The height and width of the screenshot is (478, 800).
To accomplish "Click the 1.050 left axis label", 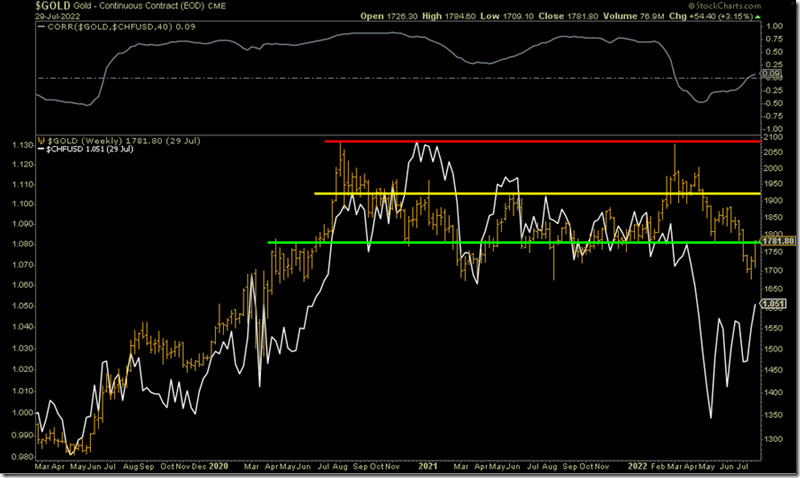I will 22,306.
